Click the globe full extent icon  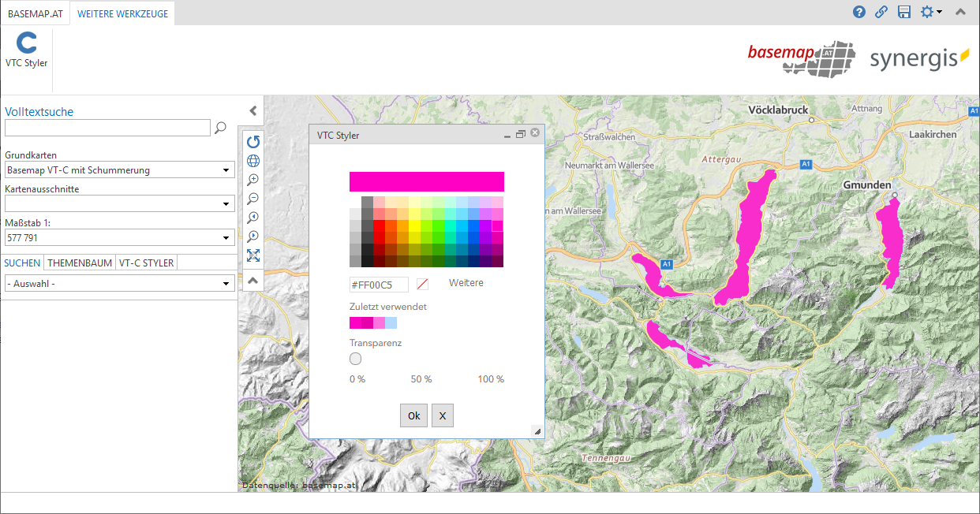[253, 161]
